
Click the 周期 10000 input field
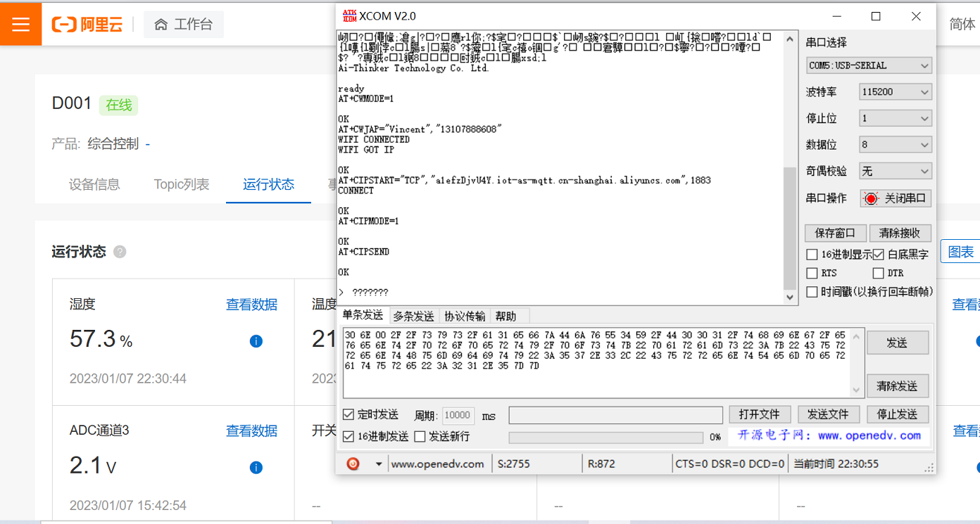pos(458,415)
